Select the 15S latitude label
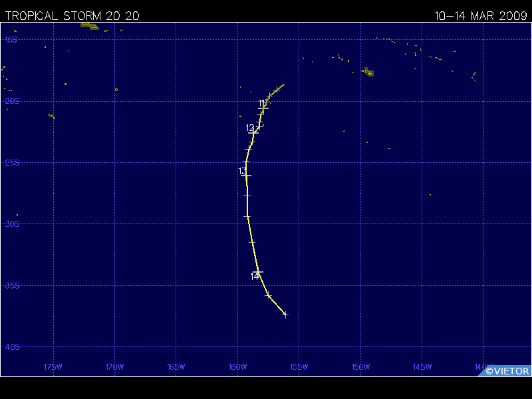532x399 pixels. [x=11, y=40]
